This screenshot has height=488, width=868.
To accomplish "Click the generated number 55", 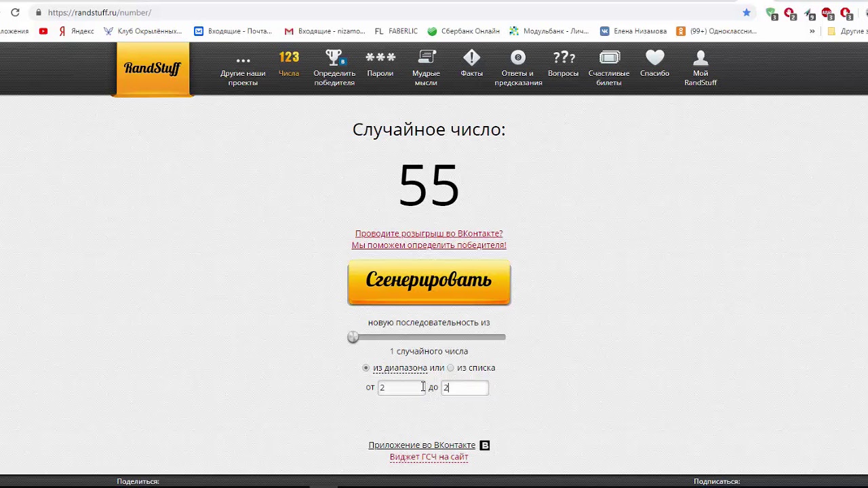I will [429, 185].
